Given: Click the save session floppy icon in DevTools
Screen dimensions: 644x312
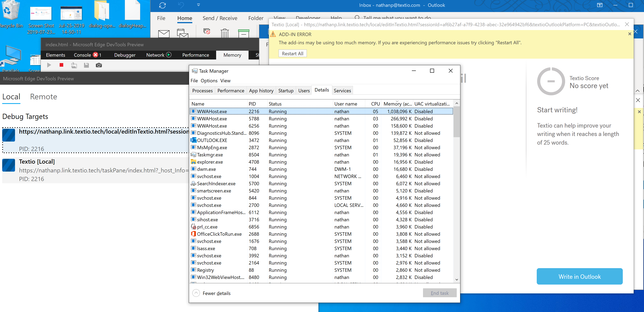Looking at the screenshot, I should tap(86, 65).
